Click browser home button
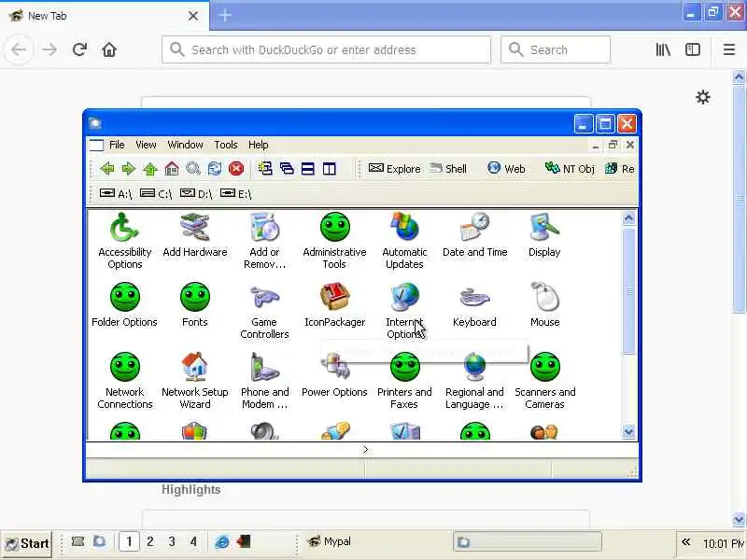Image resolution: width=747 pixels, height=560 pixels. 109,49
